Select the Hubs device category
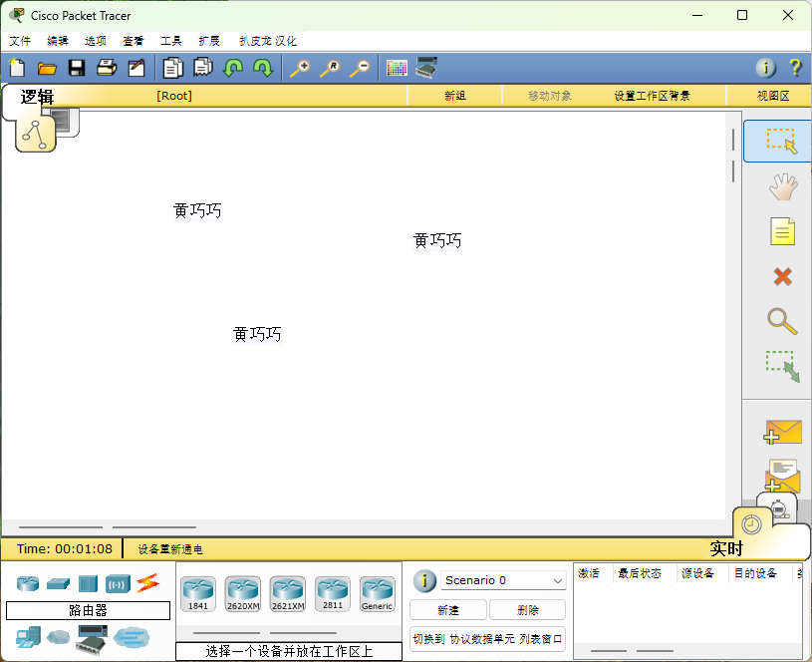 pyautogui.click(x=88, y=583)
